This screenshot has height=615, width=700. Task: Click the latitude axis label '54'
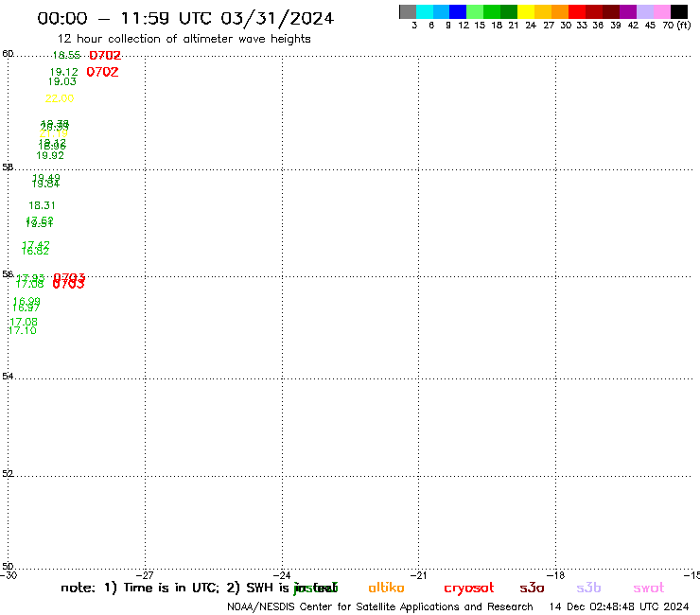click(8, 376)
